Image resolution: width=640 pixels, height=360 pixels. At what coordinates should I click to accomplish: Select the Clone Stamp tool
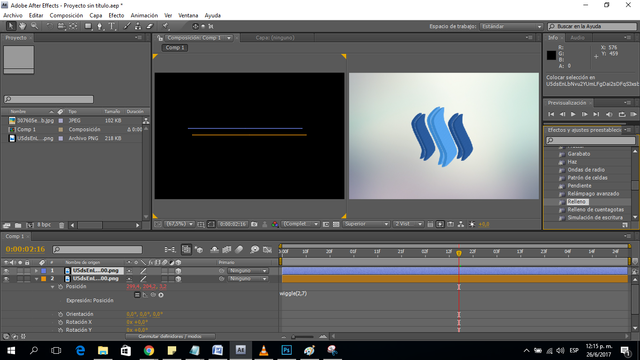pos(138,26)
